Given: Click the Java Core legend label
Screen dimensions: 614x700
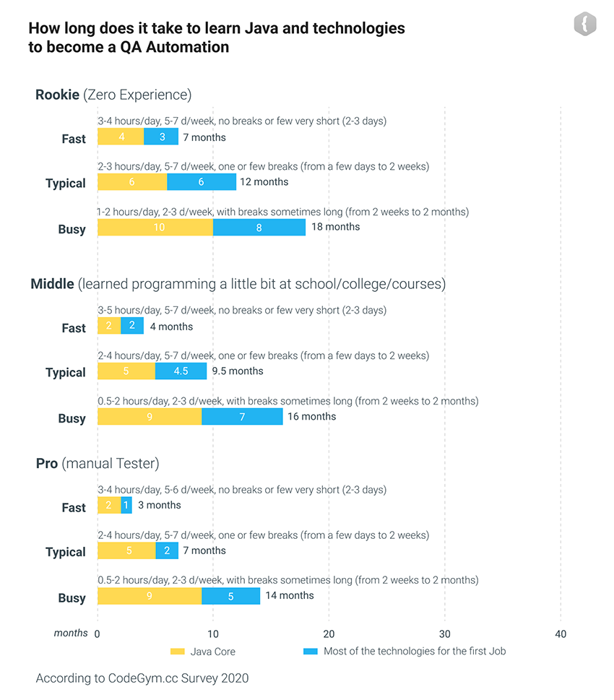Looking at the screenshot, I should point(212,652).
